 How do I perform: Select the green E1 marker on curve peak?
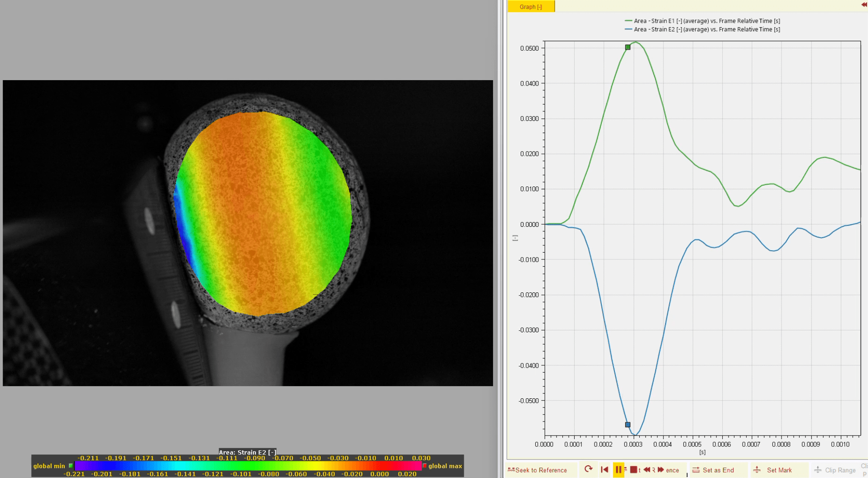628,47
